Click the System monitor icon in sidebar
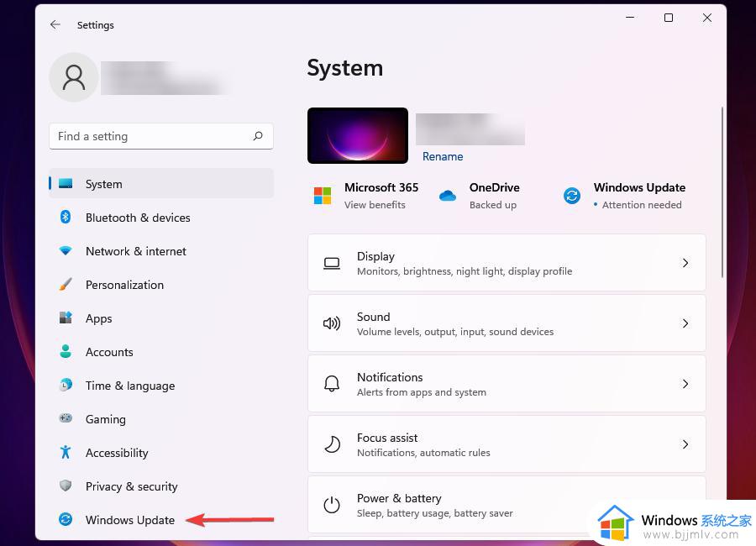756x546 pixels. click(66, 184)
